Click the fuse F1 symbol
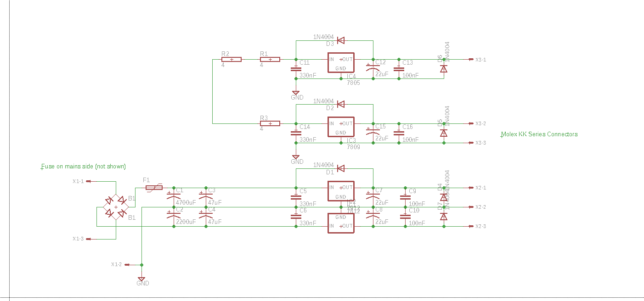This screenshot has width=644, height=301. point(154,188)
